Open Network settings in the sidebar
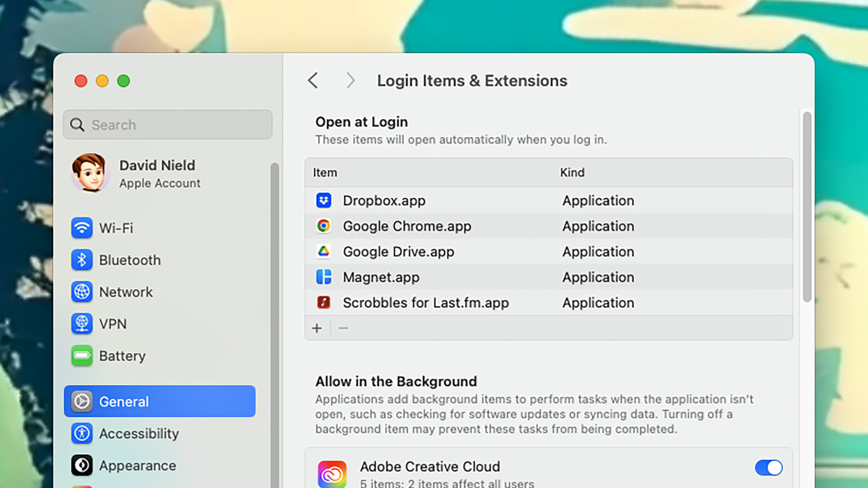This screenshot has width=868, height=488. pyautogui.click(x=125, y=292)
